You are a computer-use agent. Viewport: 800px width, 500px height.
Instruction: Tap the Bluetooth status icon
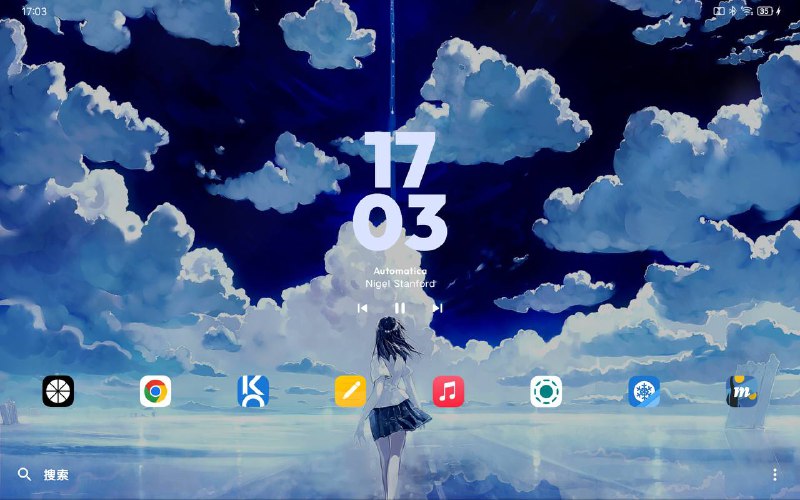point(732,11)
